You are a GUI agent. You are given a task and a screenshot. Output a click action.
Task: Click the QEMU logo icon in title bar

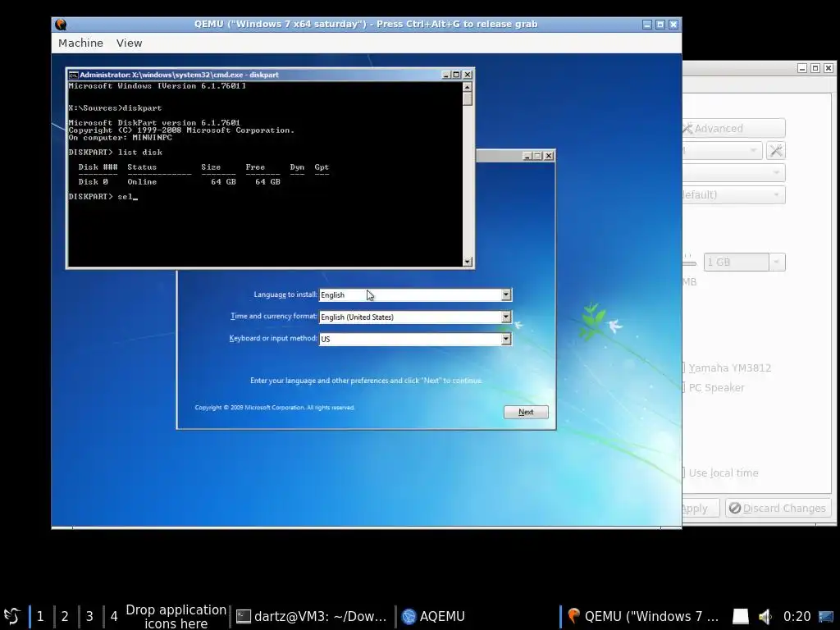tap(61, 24)
